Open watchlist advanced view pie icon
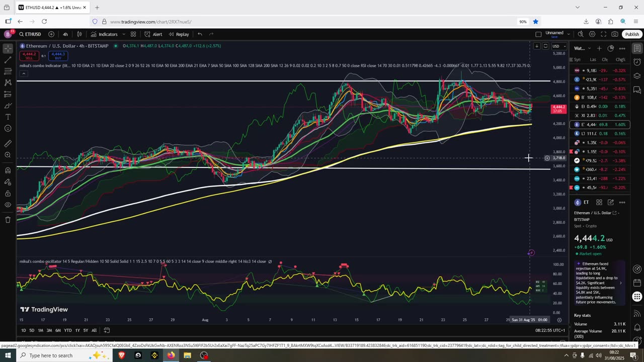Viewport: 644px width, 362px height. (611, 48)
